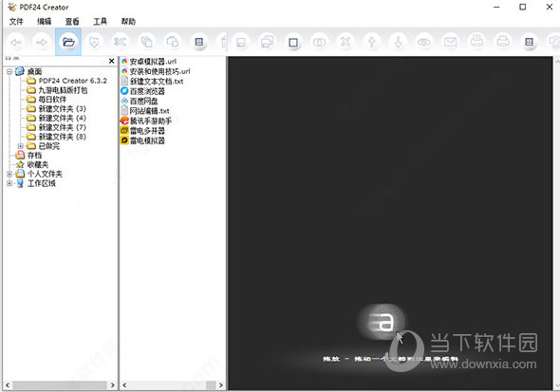Click the delete X toolbar icon
Viewport: 560px width, 392px height.
pyautogui.click(x=345, y=42)
